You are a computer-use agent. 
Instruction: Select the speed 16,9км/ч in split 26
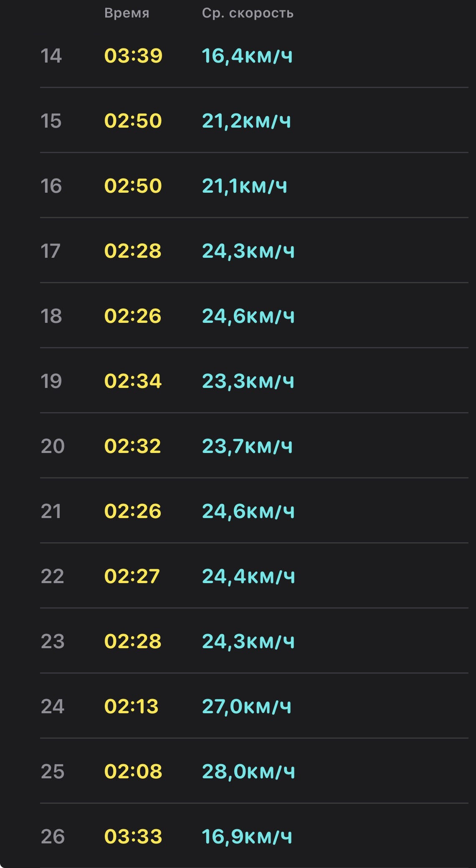(247, 837)
